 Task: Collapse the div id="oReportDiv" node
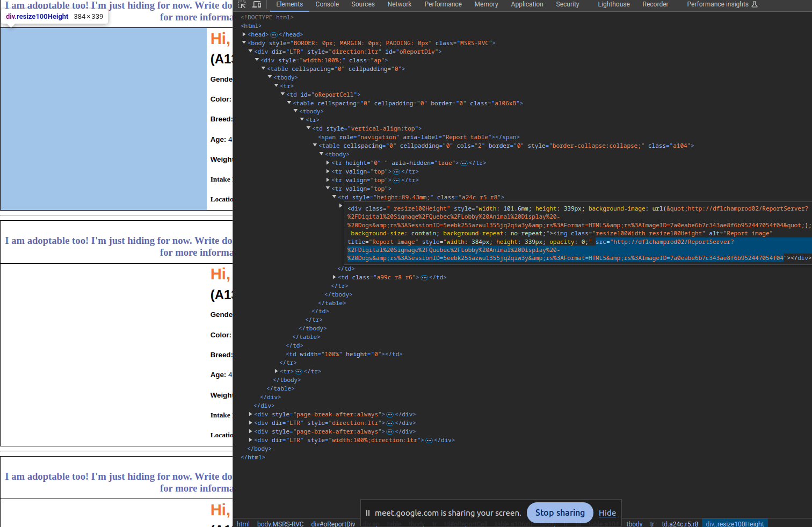tap(251, 52)
